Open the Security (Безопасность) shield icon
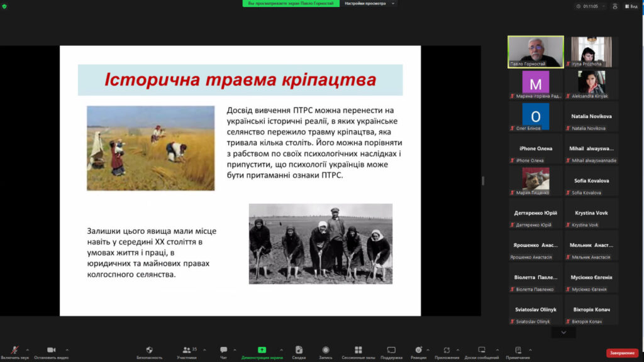The image size is (644, 362). coord(150,350)
